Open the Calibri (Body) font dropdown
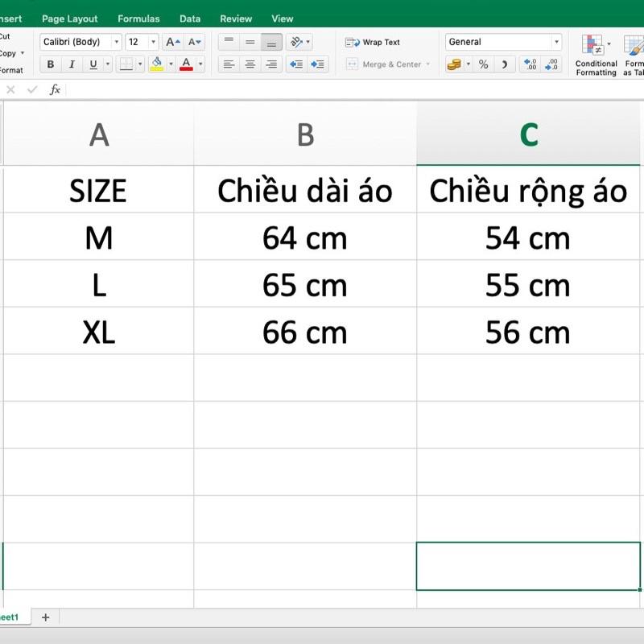The image size is (644, 644). pyautogui.click(x=81, y=42)
